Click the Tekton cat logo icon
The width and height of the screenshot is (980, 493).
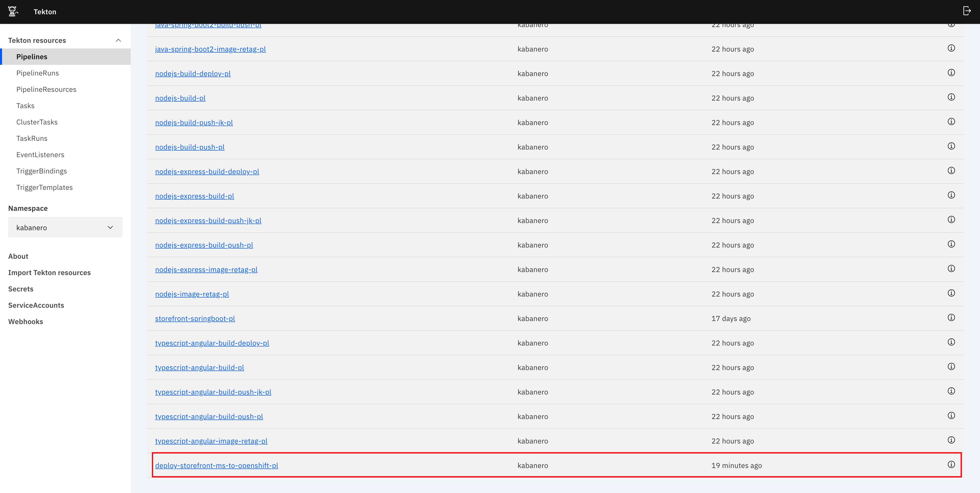(13, 11)
